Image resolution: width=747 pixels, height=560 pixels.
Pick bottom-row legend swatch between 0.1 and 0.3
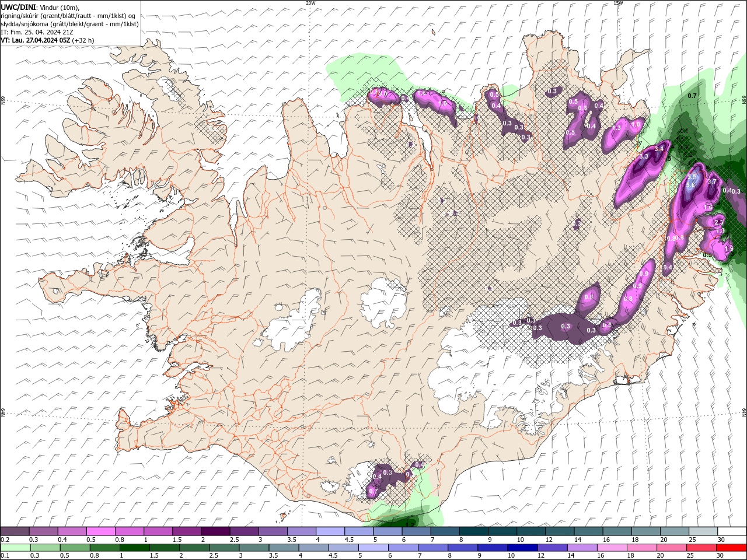click(15, 548)
